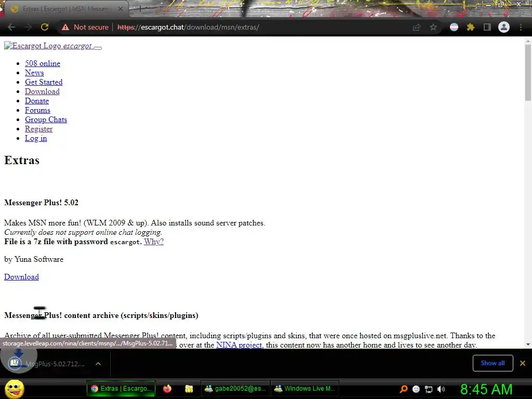Select the Messenger Plus! 5.02 heading

(41, 203)
